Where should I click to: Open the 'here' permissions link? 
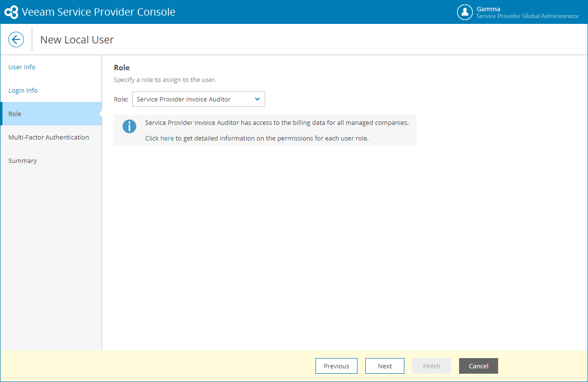click(167, 138)
